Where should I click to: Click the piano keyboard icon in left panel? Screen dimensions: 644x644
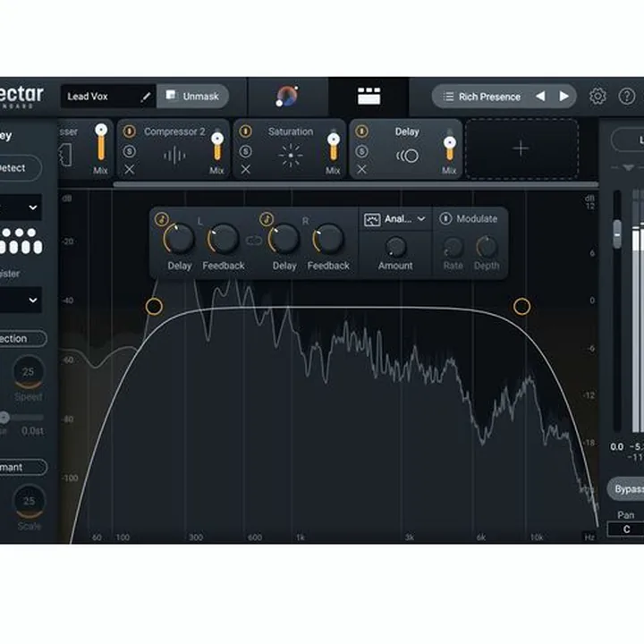[x=21, y=241]
